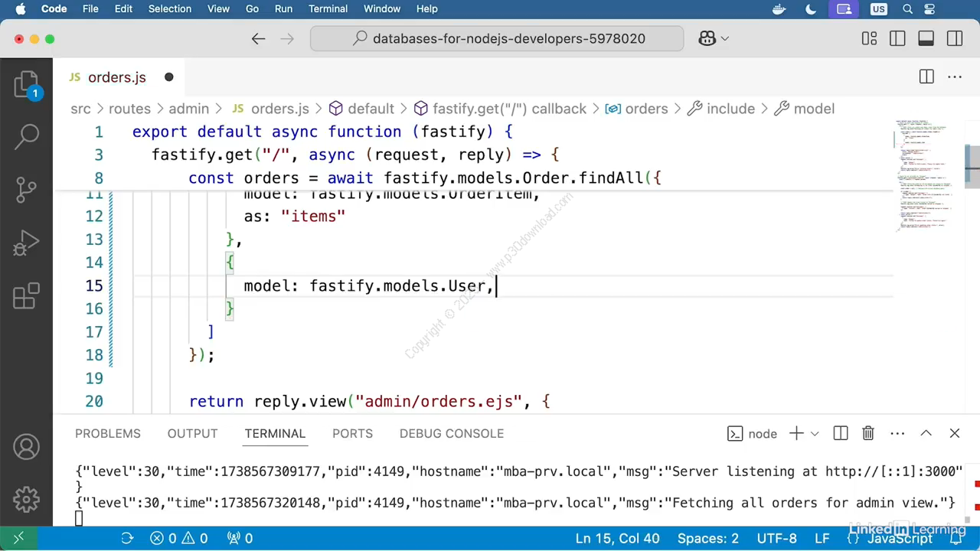
Task: Open the Source Control view
Action: click(26, 189)
